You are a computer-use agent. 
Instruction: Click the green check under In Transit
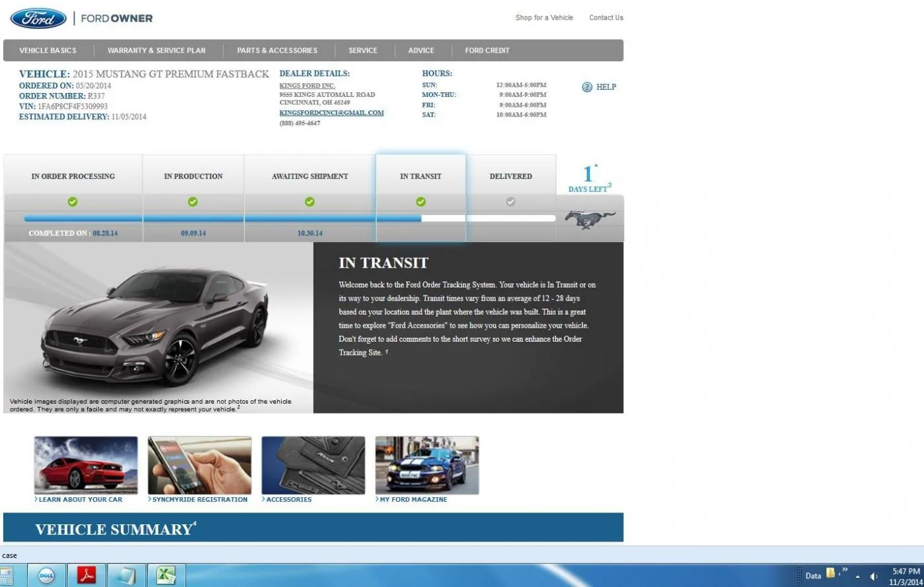420,202
